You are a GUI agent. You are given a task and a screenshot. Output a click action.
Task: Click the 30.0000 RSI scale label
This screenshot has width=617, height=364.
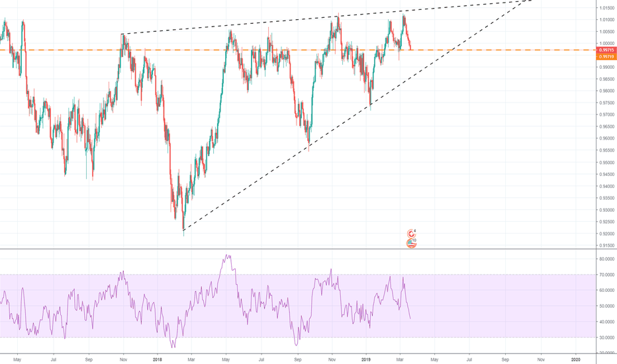tap(606, 338)
